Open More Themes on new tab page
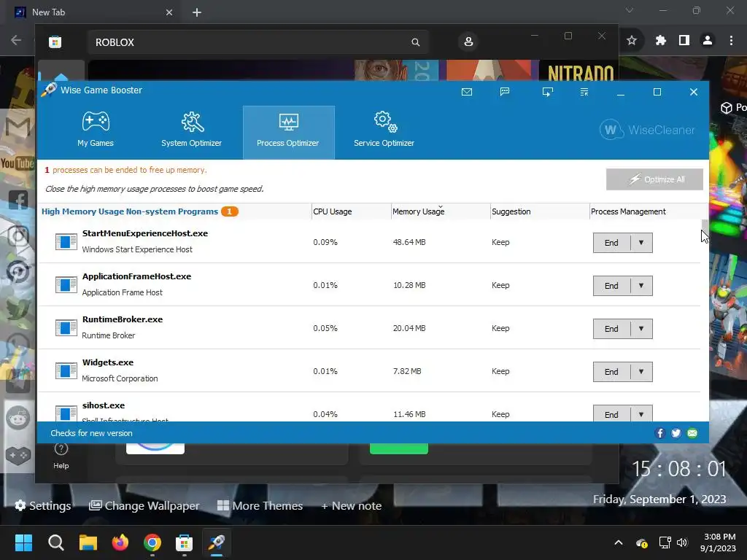The height and width of the screenshot is (560, 747). click(x=260, y=506)
